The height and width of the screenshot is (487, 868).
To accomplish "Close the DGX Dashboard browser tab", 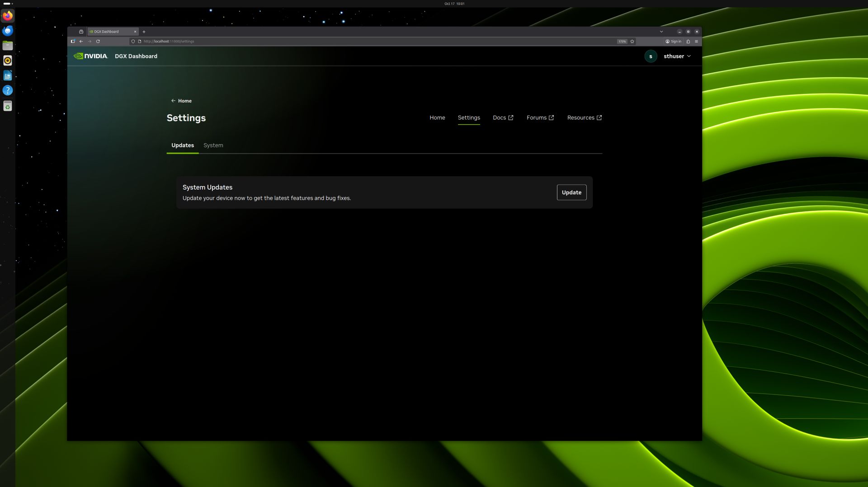I will pos(135,32).
